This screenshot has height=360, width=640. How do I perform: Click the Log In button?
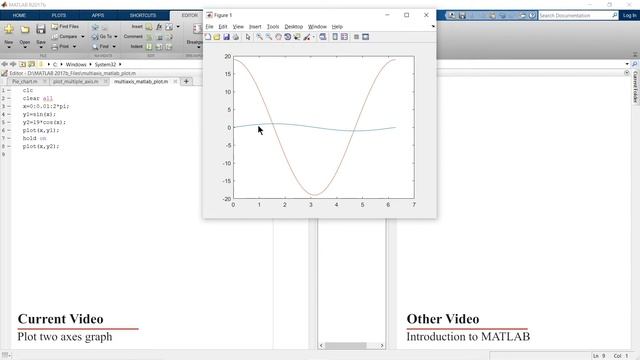(629, 16)
